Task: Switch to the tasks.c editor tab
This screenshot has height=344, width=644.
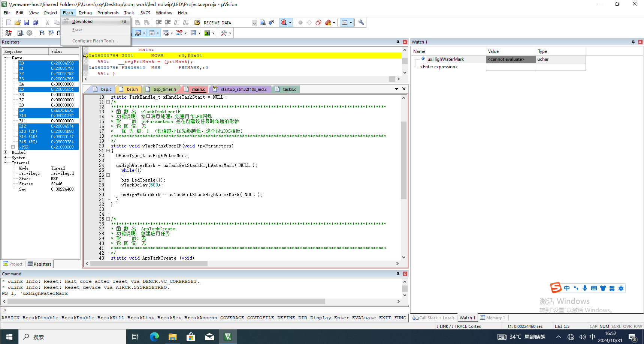Action: pos(287,89)
